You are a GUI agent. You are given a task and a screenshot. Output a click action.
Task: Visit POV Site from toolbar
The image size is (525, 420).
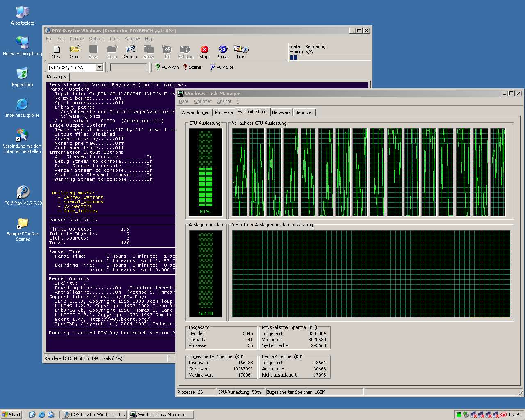(x=221, y=67)
